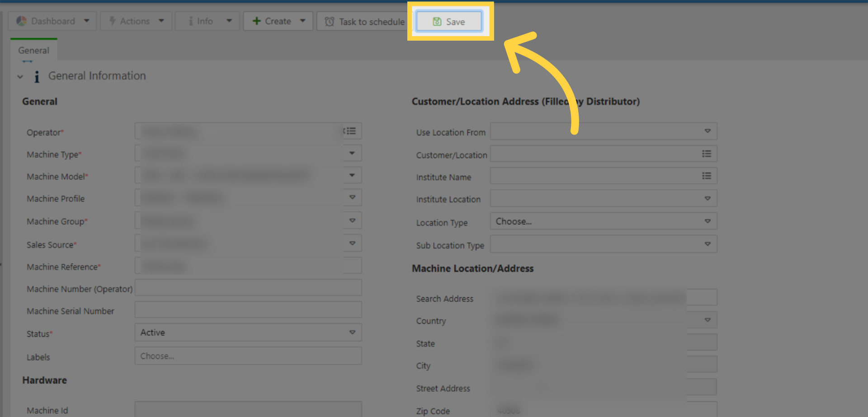Click Task to schedule button
Image resolution: width=868 pixels, height=417 pixels.
pyautogui.click(x=364, y=21)
